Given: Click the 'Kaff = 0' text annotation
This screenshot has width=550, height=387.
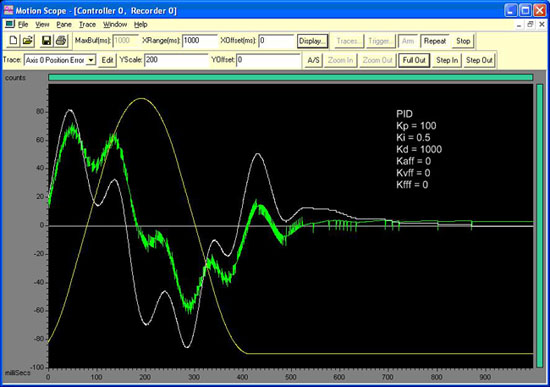Looking at the screenshot, I should point(414,161).
